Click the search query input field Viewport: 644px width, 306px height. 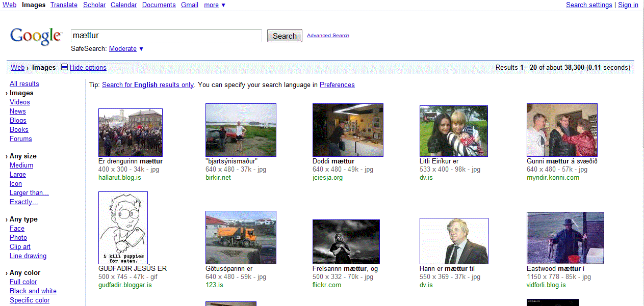coord(166,36)
